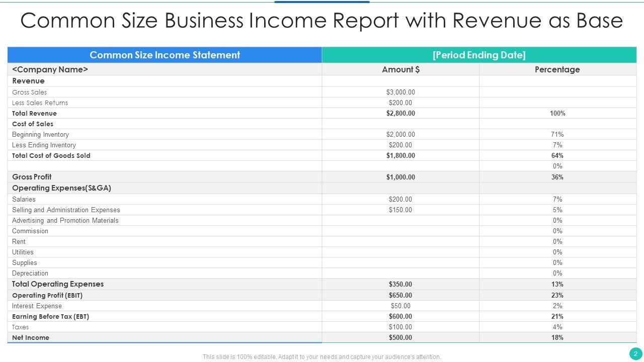The width and height of the screenshot is (644, 362).
Task: Click the Beginning Inventory row label
Action: [x=40, y=134]
